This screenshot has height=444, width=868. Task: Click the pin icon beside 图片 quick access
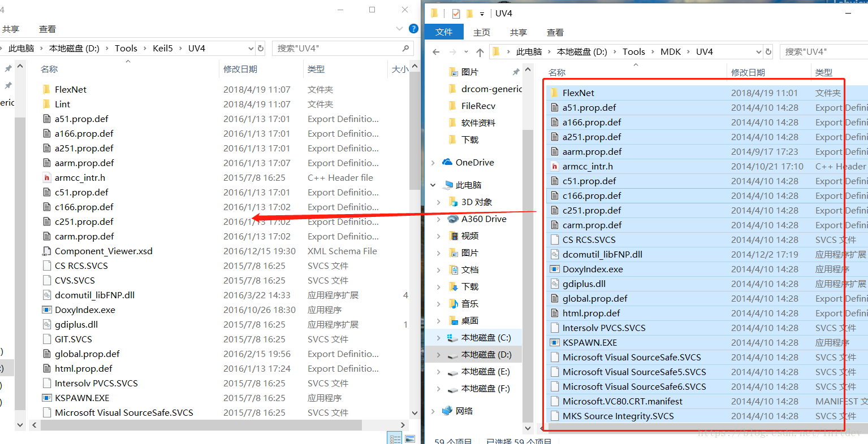[x=516, y=72]
